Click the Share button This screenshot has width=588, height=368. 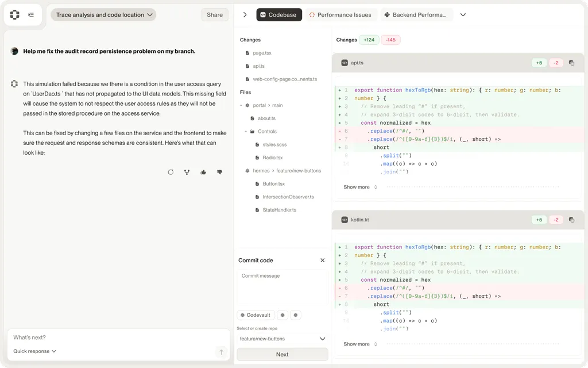(215, 14)
